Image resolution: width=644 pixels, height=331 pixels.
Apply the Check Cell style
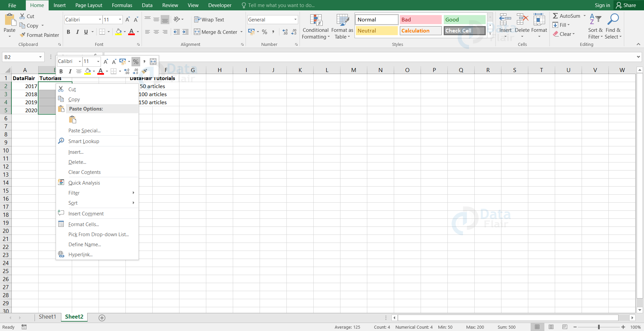[465, 30]
